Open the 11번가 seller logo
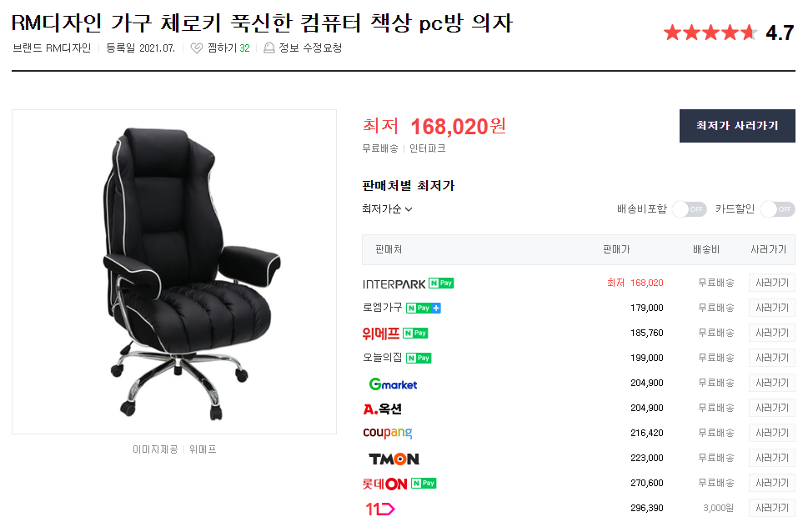808x532 pixels. (379, 509)
